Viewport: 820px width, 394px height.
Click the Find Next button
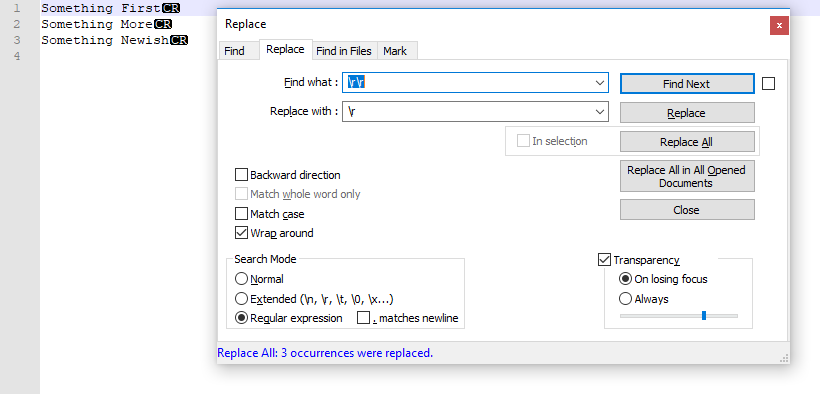687,84
